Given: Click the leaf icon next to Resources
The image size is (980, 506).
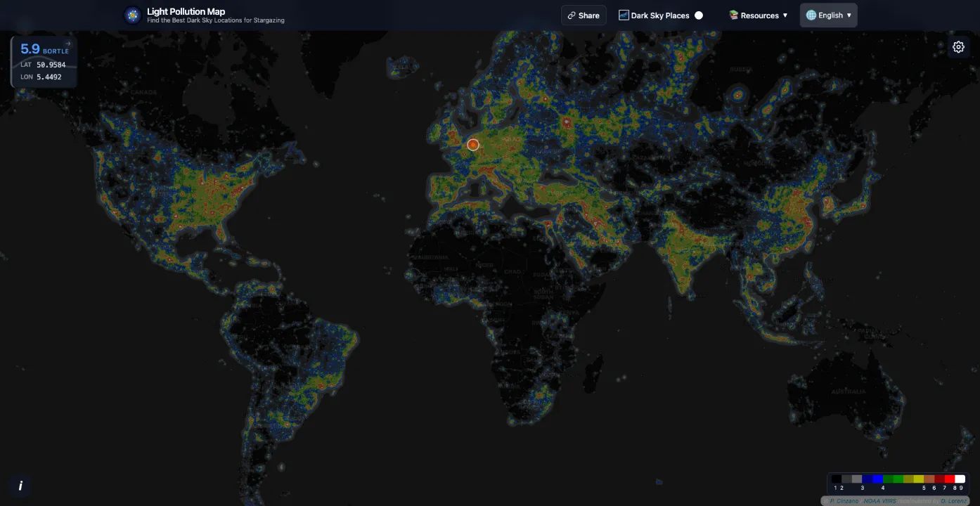Looking at the screenshot, I should (733, 15).
